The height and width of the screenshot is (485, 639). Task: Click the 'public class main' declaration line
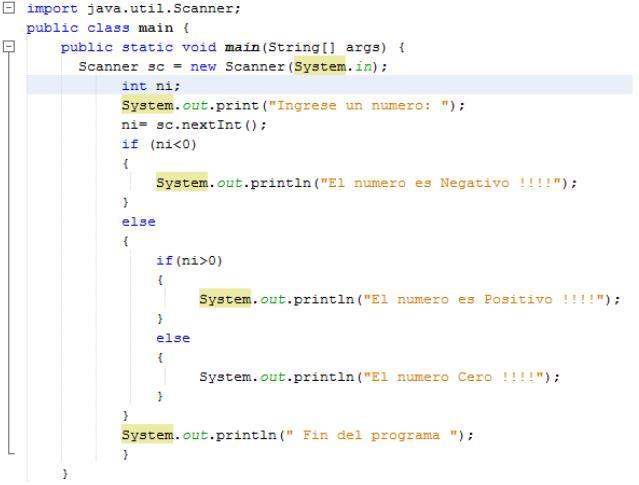pyautogui.click(x=108, y=28)
